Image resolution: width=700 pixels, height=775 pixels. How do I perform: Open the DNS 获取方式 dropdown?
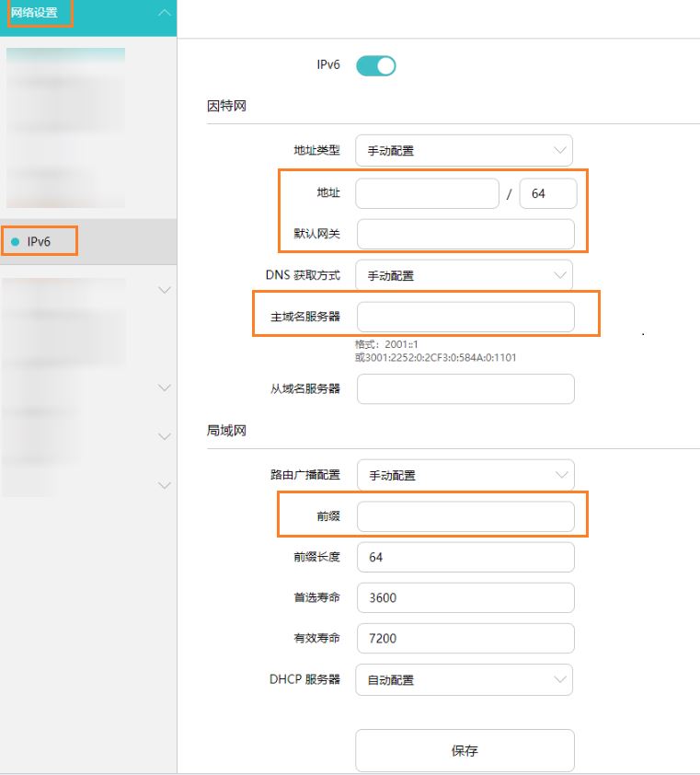tap(464, 274)
